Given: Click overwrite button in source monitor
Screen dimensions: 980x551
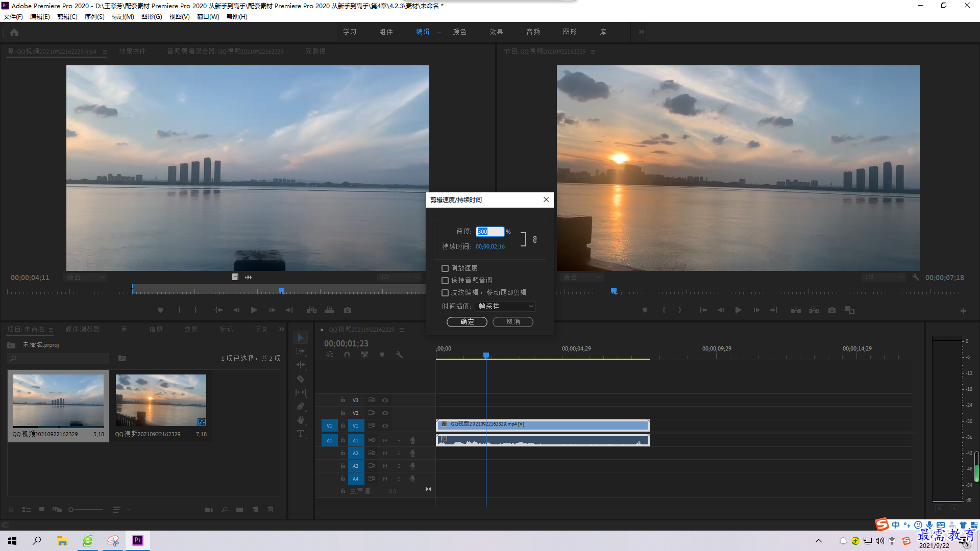Looking at the screenshot, I should pos(329,310).
